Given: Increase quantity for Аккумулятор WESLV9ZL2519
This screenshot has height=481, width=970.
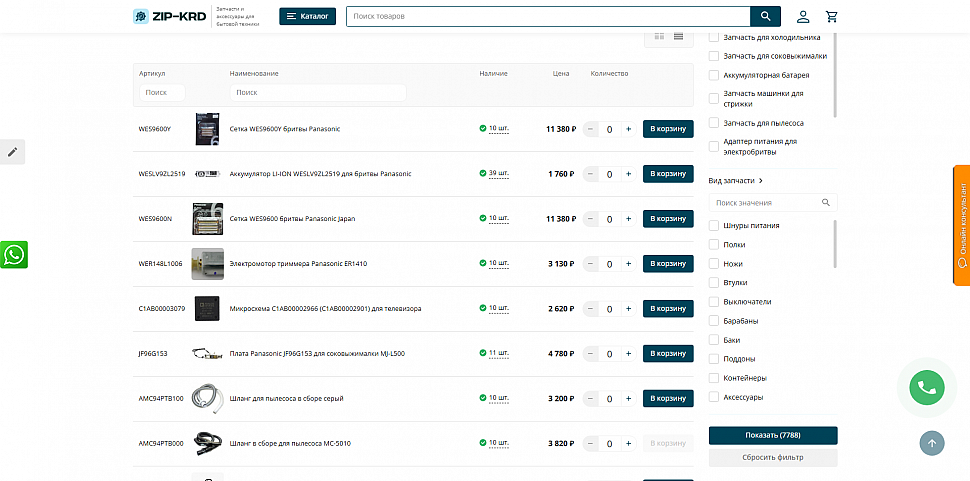Looking at the screenshot, I should click(x=629, y=174).
